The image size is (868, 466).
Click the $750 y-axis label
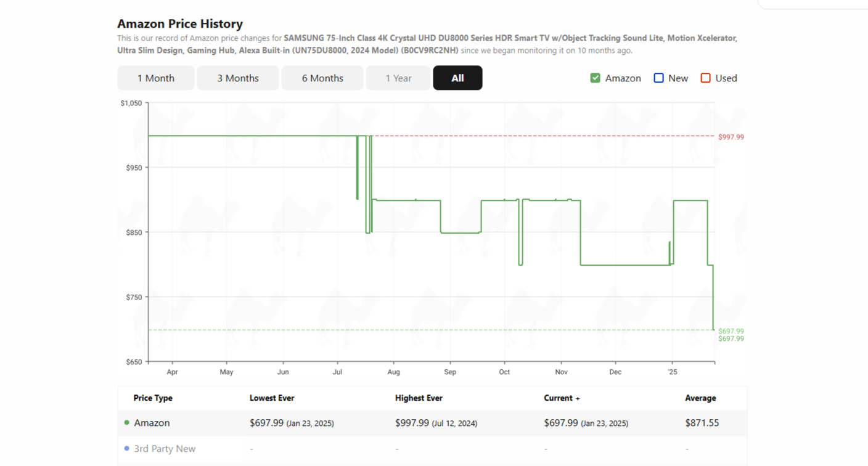[134, 297]
